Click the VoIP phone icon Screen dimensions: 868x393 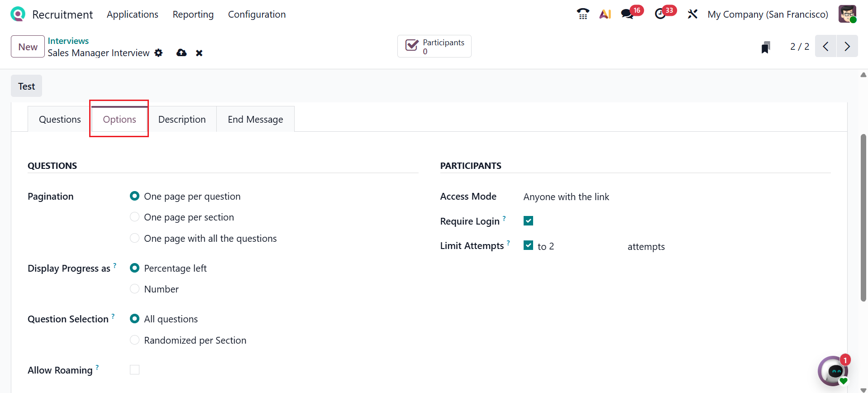[583, 14]
